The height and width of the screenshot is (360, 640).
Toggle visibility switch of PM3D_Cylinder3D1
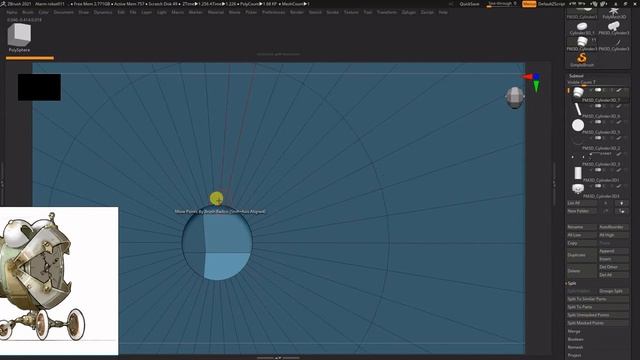(x=598, y=170)
